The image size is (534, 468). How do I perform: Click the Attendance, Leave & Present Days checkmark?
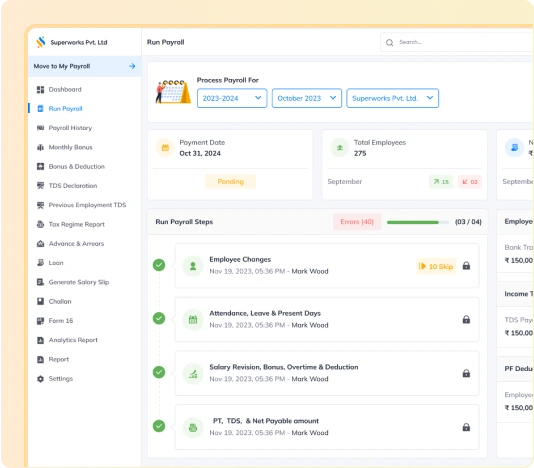click(x=159, y=318)
